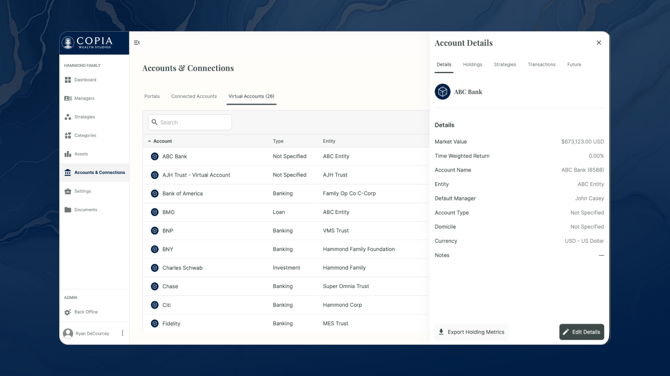The width and height of the screenshot is (670, 376).
Task: Open the Strategies tab in Account Details
Action: [505, 65]
